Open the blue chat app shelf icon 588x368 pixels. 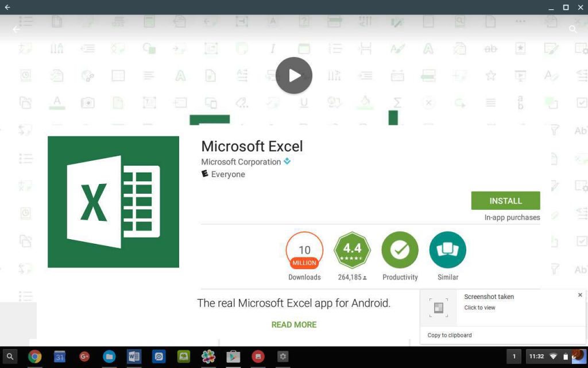click(158, 356)
